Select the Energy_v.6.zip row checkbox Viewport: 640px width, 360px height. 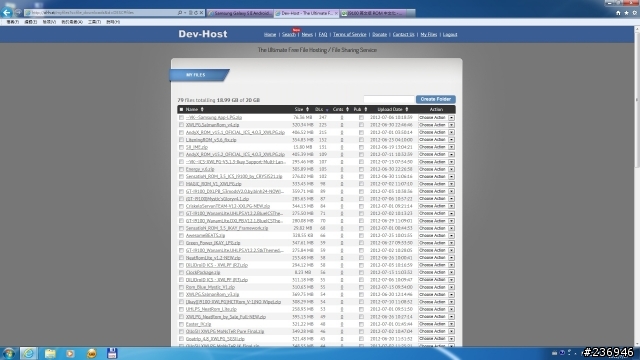pos(181,169)
